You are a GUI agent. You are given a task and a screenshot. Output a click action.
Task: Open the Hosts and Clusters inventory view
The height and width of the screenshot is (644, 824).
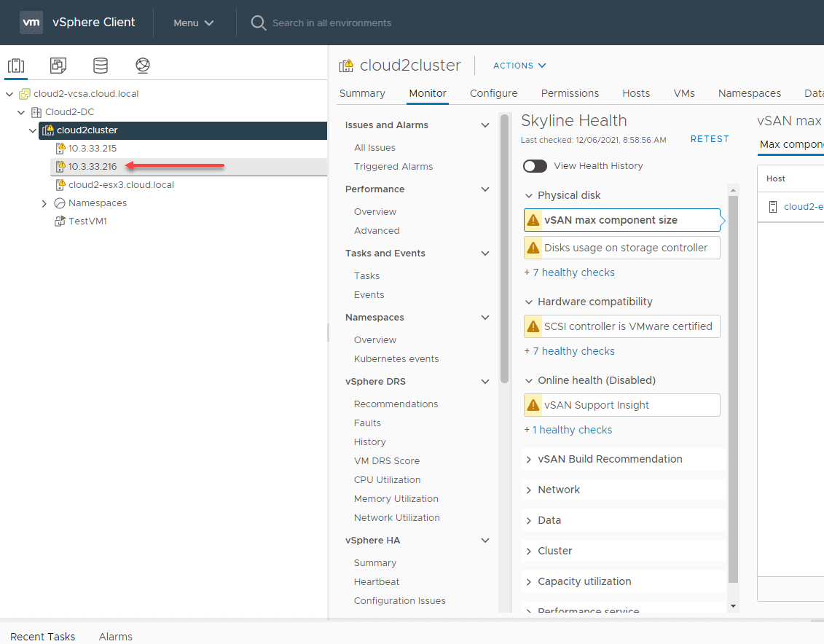[16, 66]
